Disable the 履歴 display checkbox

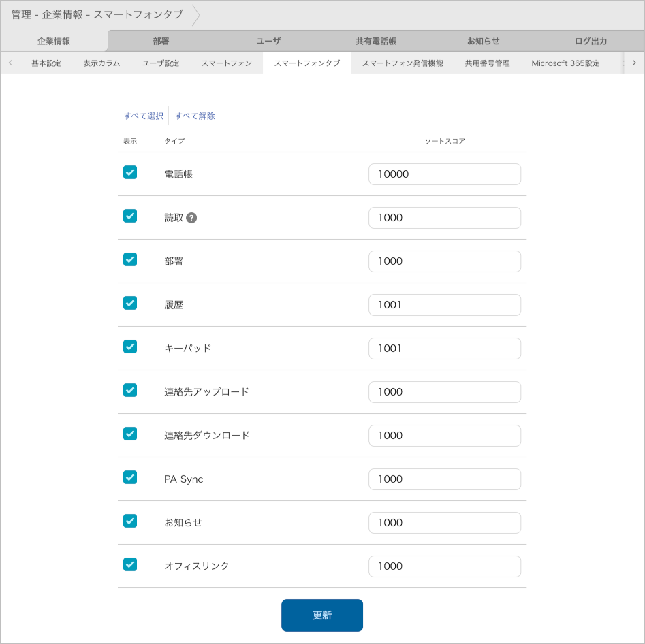(129, 304)
